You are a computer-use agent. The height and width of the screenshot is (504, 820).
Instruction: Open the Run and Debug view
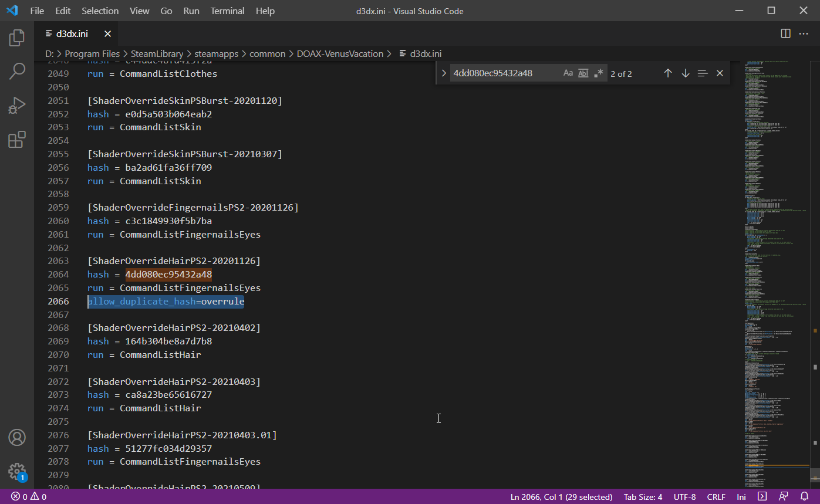point(17,106)
